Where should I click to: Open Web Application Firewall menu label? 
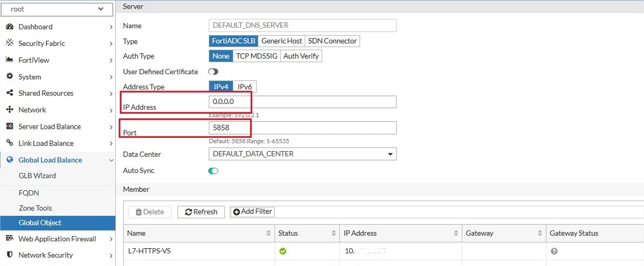[57, 239]
